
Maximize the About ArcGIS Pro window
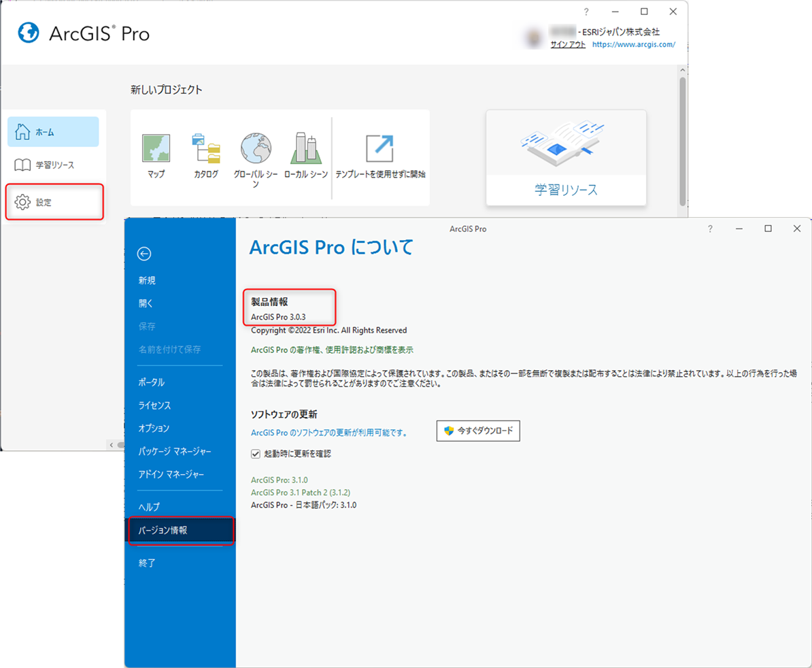pyautogui.click(x=768, y=229)
